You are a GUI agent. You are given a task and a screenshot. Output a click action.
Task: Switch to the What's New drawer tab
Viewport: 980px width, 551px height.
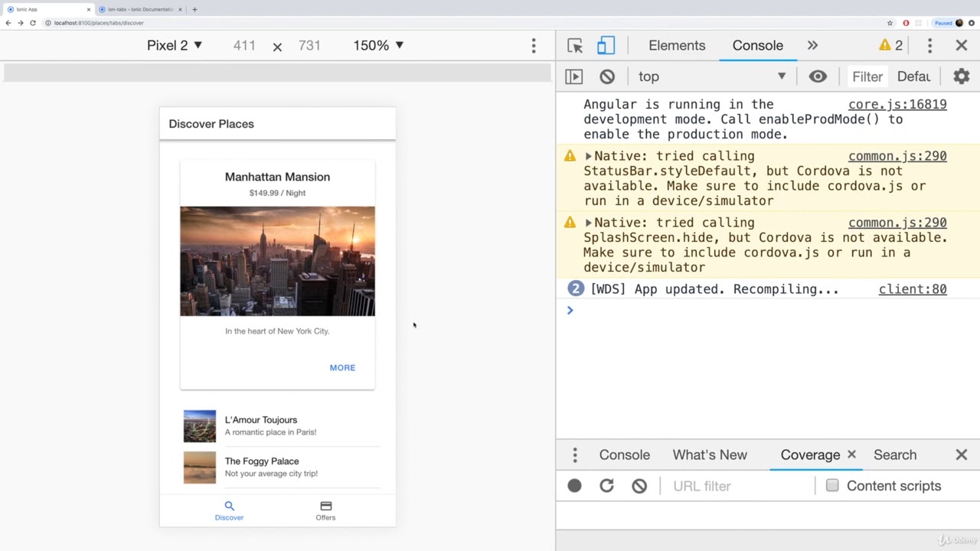(x=710, y=455)
